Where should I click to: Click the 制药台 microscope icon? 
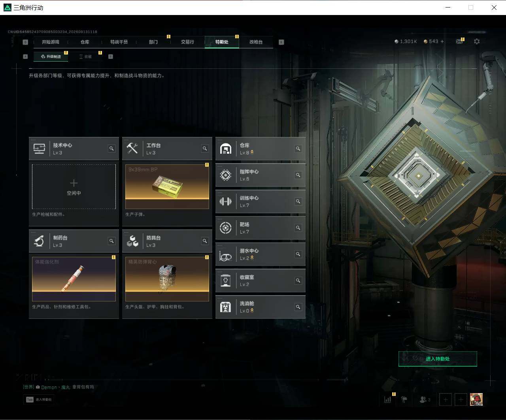pos(39,241)
